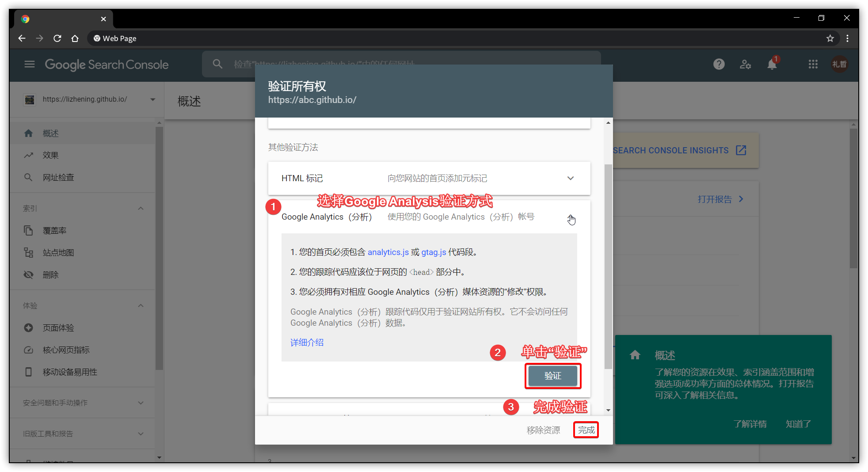Open SEARCH CONSOLE INSIGHTS link
868x472 pixels.
(x=679, y=150)
